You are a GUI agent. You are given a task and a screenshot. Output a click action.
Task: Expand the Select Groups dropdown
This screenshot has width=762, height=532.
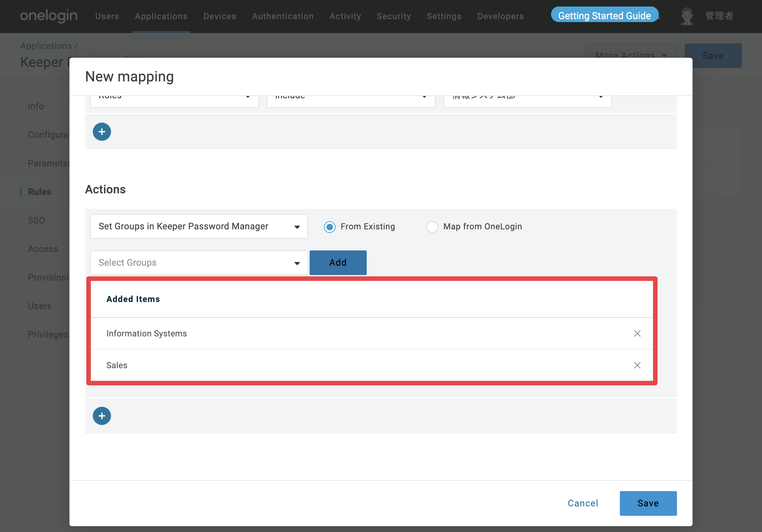(199, 263)
